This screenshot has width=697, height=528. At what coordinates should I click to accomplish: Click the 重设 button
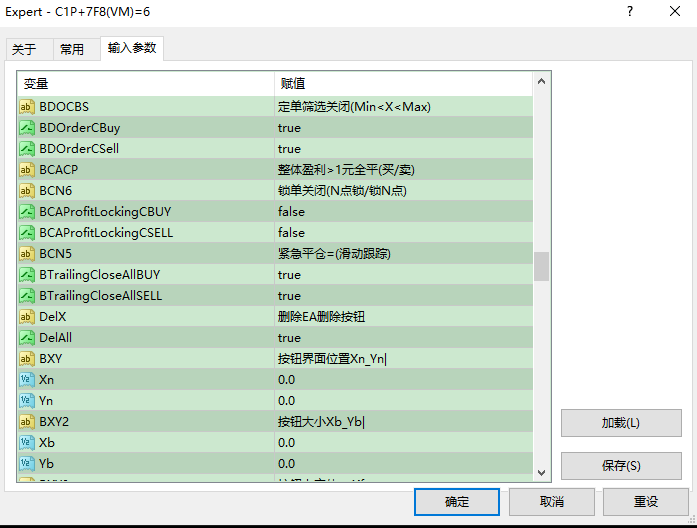645,502
